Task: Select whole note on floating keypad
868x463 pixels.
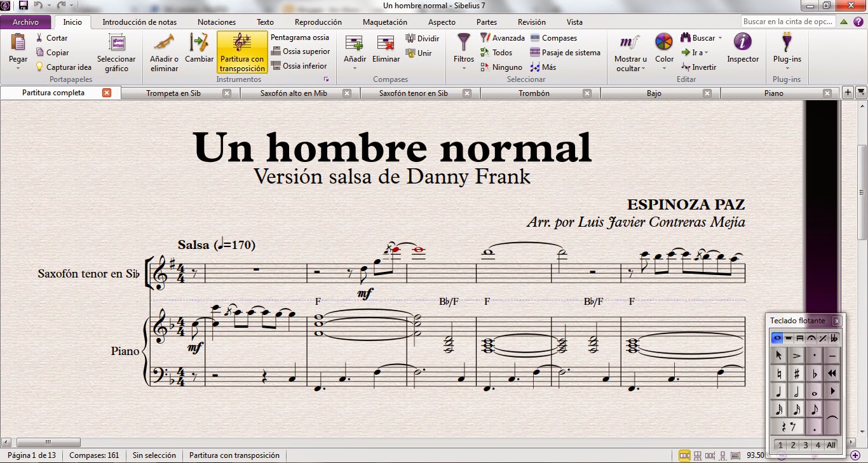Action: point(814,392)
